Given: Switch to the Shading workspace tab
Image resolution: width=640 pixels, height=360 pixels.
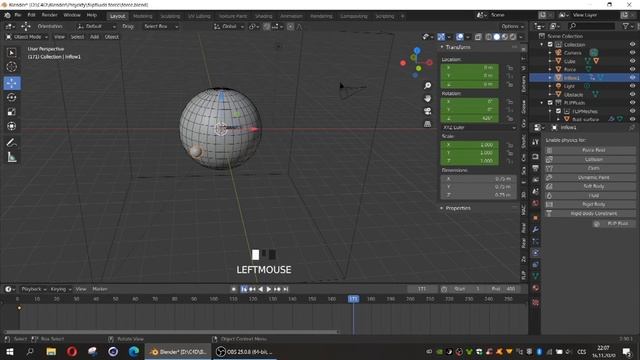Looking at the screenshot, I should coord(264,16).
